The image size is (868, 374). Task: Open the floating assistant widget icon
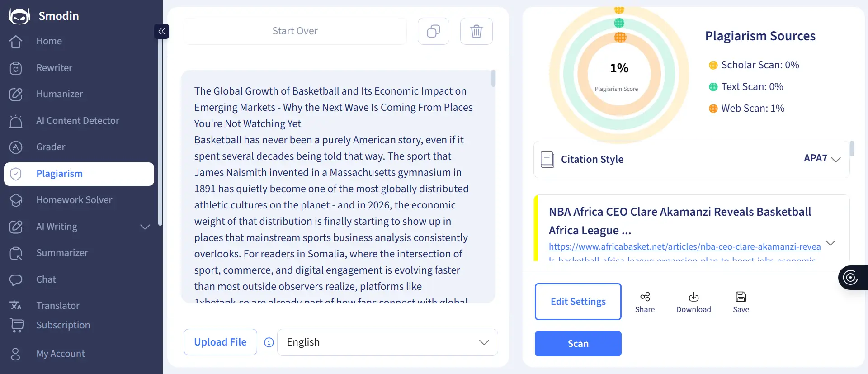click(x=850, y=277)
